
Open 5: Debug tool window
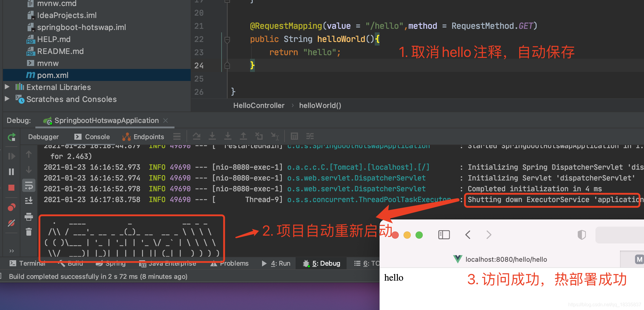pos(321,263)
